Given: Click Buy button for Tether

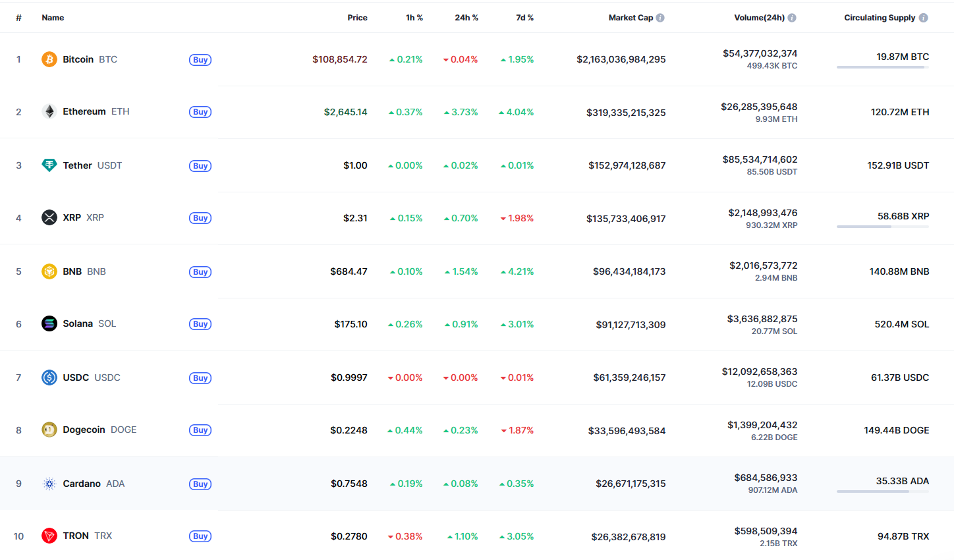Looking at the screenshot, I should point(200,166).
